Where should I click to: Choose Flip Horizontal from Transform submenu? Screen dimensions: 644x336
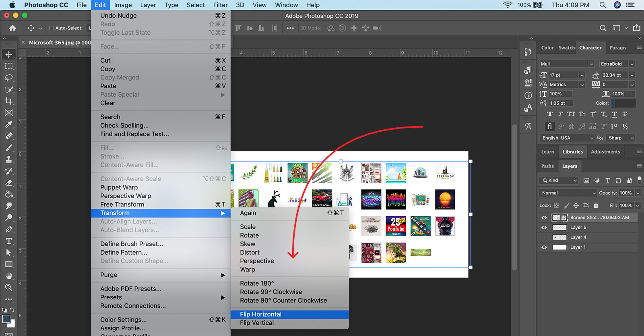pyautogui.click(x=261, y=314)
